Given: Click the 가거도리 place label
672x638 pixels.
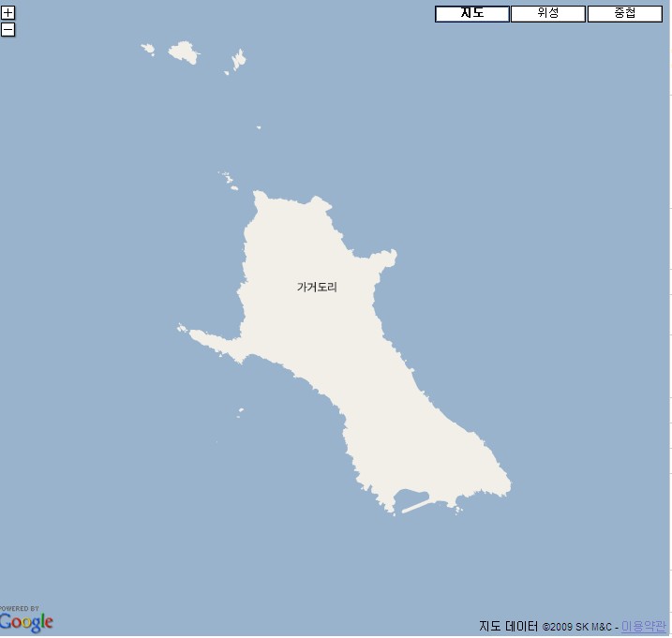Looking at the screenshot, I should [x=317, y=287].
